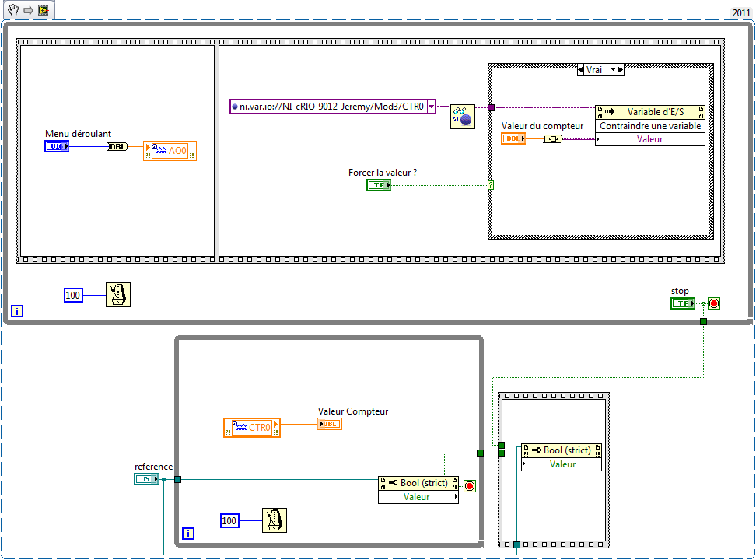Select Bool (strict) node in the sequence frame
The width and height of the screenshot is (756, 560).
coord(562,450)
